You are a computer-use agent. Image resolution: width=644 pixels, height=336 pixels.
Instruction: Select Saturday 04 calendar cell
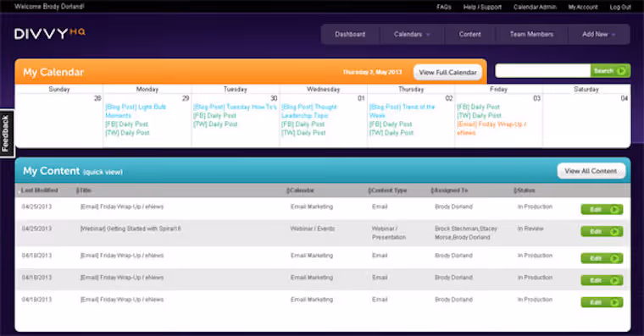[586, 120]
